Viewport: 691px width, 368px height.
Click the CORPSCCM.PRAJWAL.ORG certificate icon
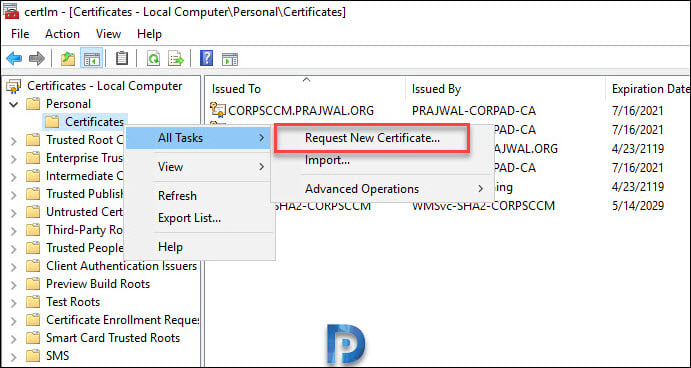pyautogui.click(x=218, y=110)
